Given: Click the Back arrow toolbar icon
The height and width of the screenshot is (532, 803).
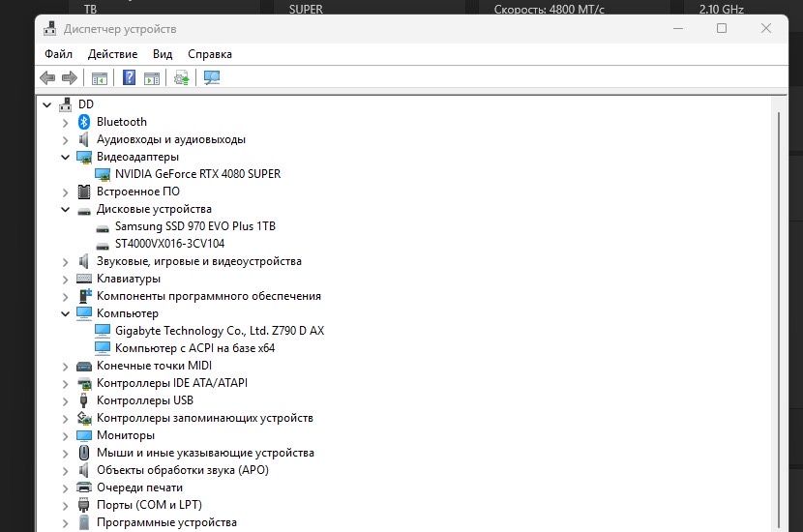Looking at the screenshot, I should click(47, 77).
